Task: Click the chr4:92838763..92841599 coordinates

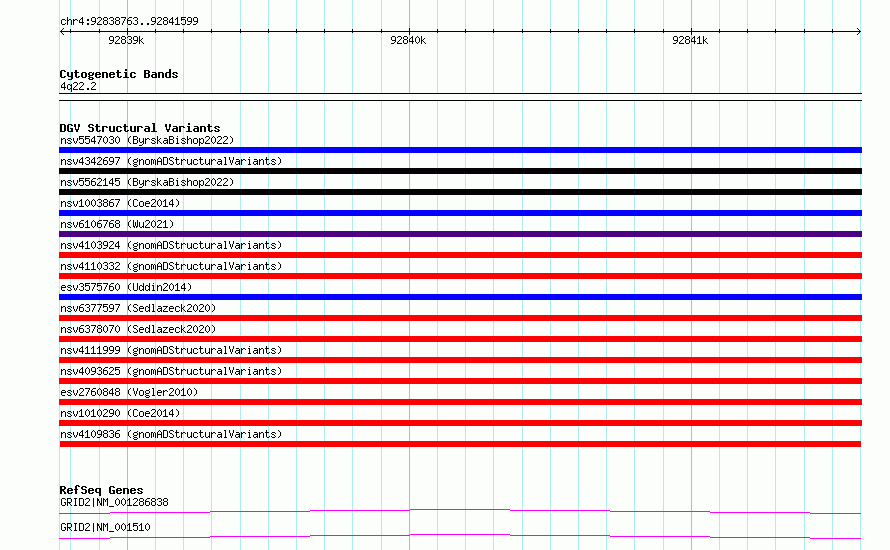Action: coord(129,21)
